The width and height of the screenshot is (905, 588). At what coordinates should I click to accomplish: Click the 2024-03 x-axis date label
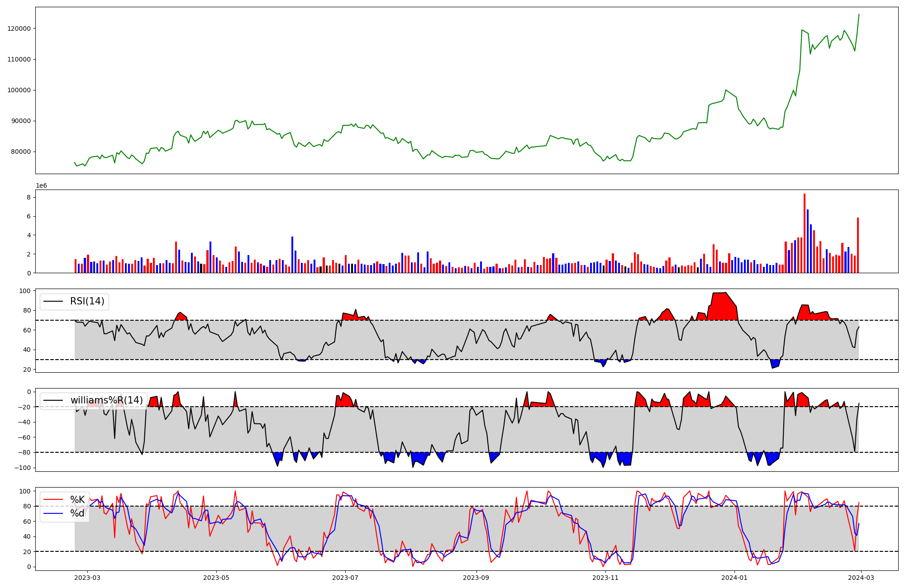(861, 578)
